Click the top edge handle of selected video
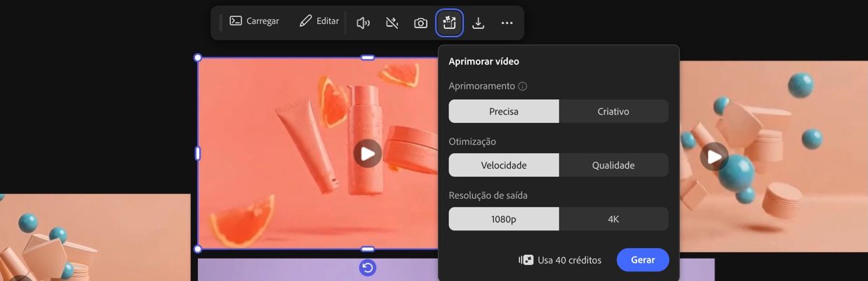Screen dimensions: 868x281 point(367,58)
